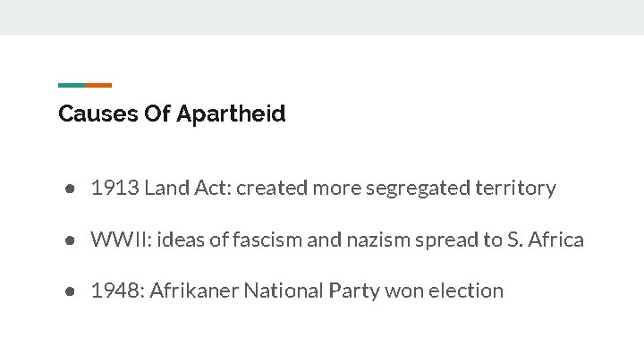Click the gray header bar above slide
Image resolution: width=644 pixels, height=362 pixels.
click(322, 17)
